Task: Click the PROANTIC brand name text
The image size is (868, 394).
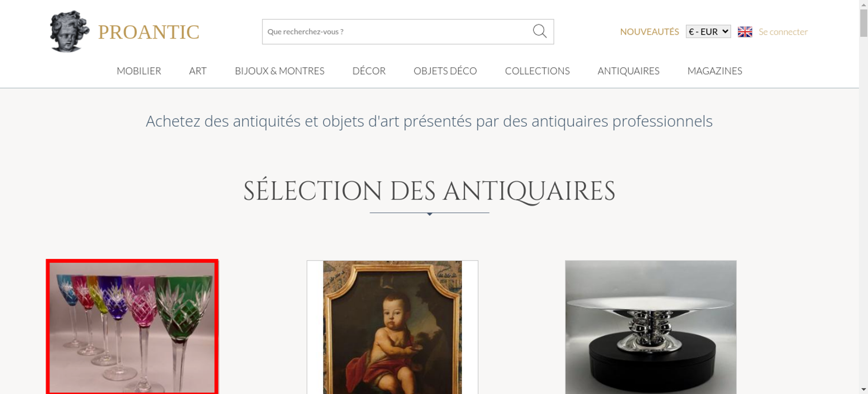Action: (149, 32)
